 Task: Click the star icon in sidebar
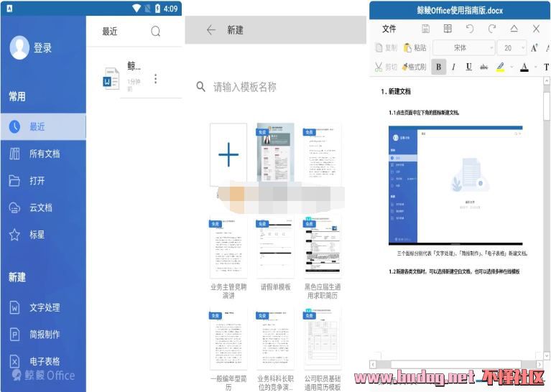pos(14,235)
